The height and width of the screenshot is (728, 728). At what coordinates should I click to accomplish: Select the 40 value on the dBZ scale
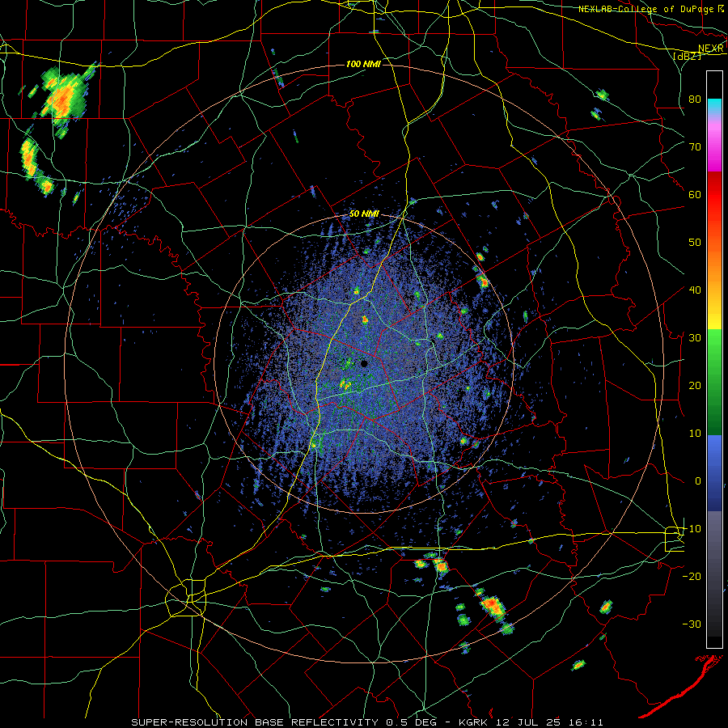coord(695,290)
